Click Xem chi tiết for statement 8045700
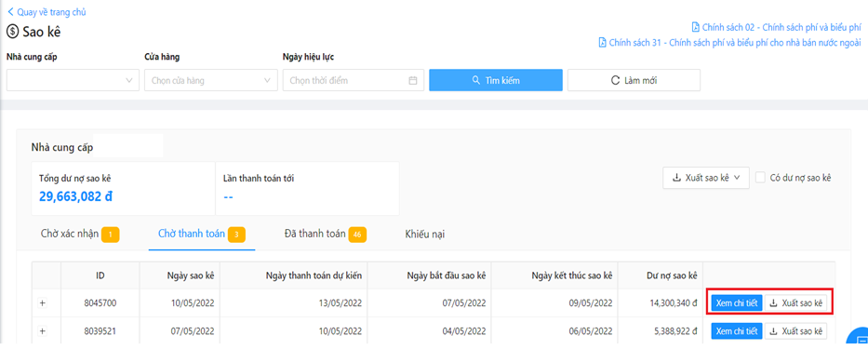 tap(737, 303)
